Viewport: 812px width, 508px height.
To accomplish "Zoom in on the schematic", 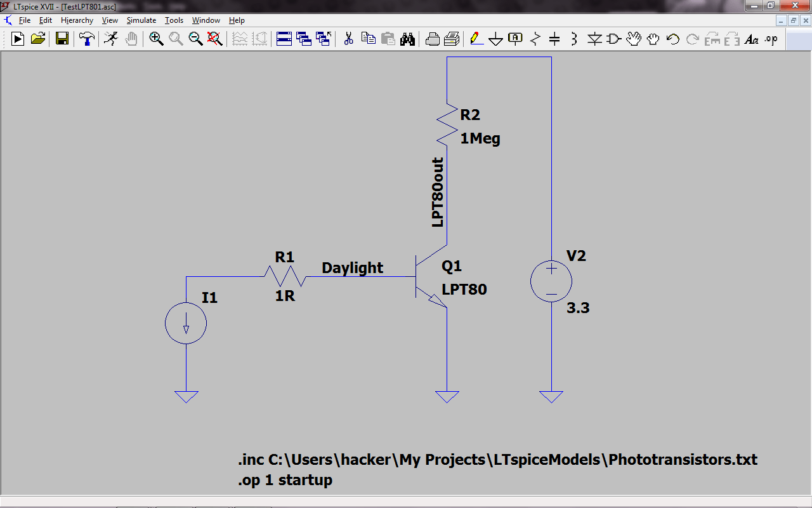I will click(156, 39).
